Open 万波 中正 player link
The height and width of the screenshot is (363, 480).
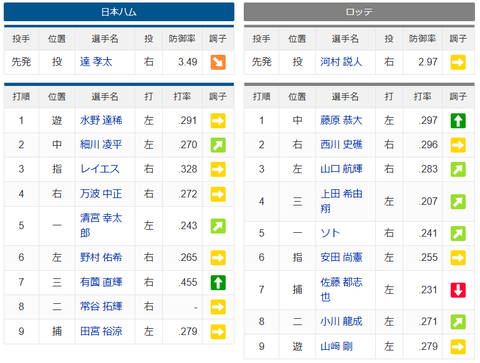coord(101,194)
